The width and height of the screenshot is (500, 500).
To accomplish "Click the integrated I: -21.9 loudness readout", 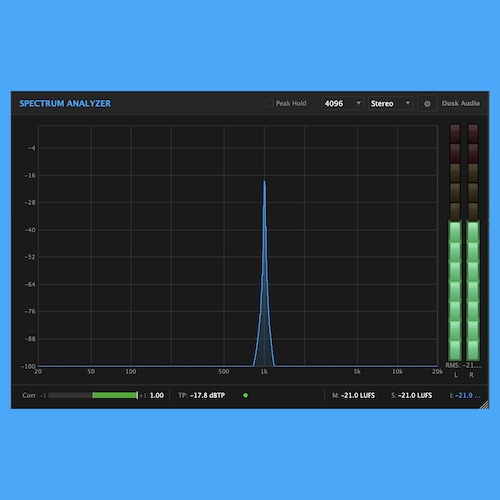I will pos(465,395).
